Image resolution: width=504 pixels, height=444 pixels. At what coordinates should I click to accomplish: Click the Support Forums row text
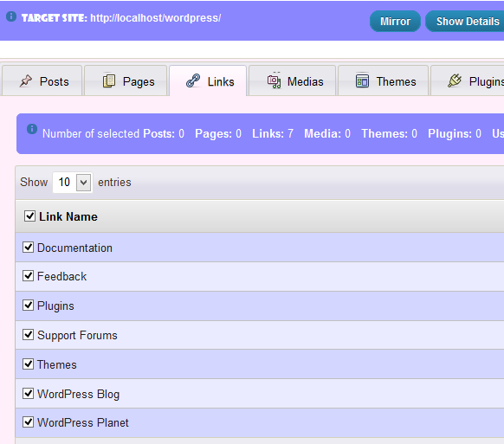point(77,336)
